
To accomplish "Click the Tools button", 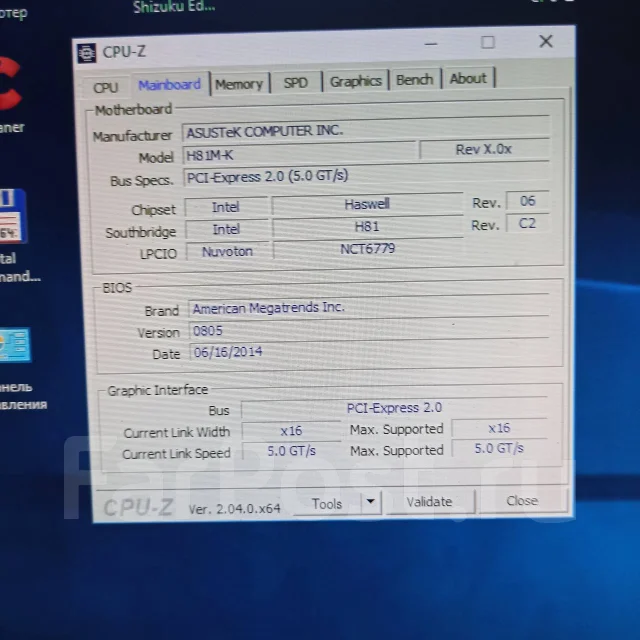I will 327,504.
